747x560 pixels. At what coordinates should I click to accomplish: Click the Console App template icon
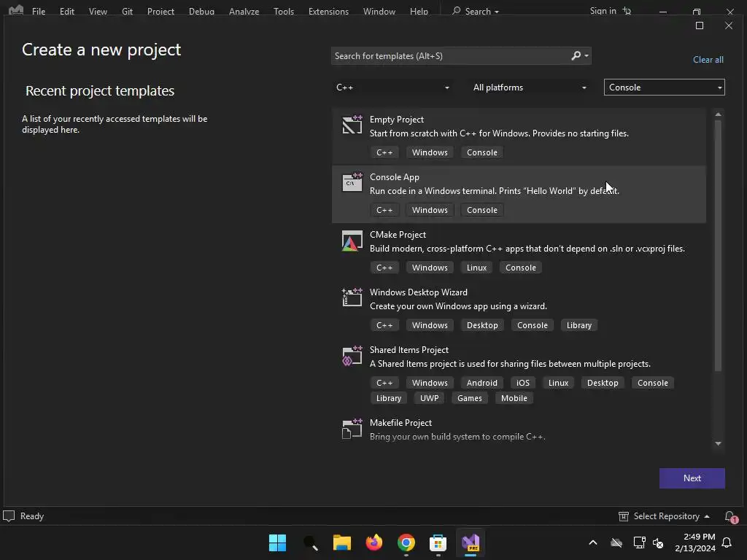coord(352,182)
